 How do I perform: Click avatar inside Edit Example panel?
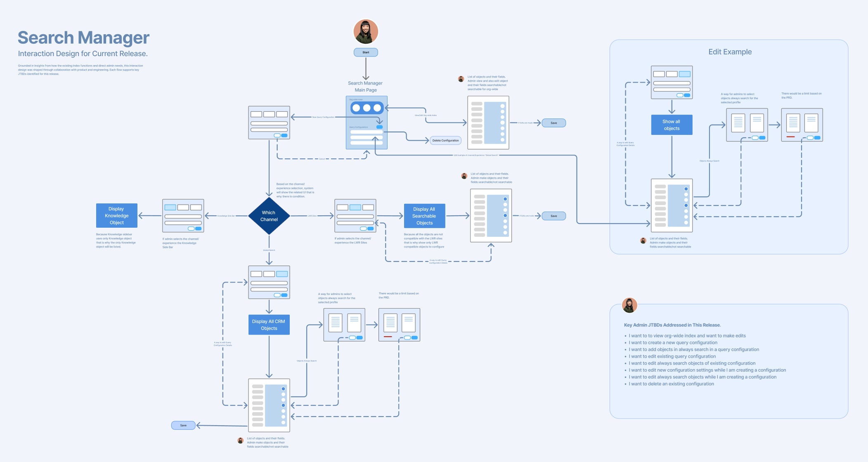pyautogui.click(x=643, y=240)
